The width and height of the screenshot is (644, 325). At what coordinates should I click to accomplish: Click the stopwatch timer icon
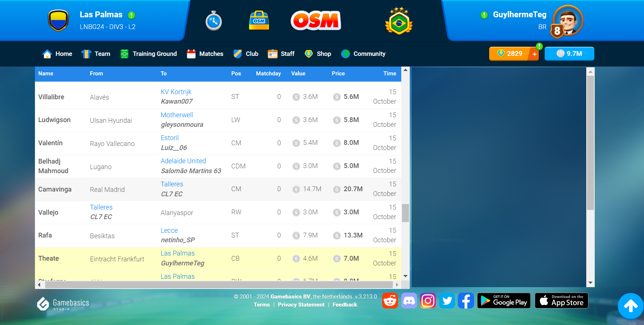pos(214,21)
